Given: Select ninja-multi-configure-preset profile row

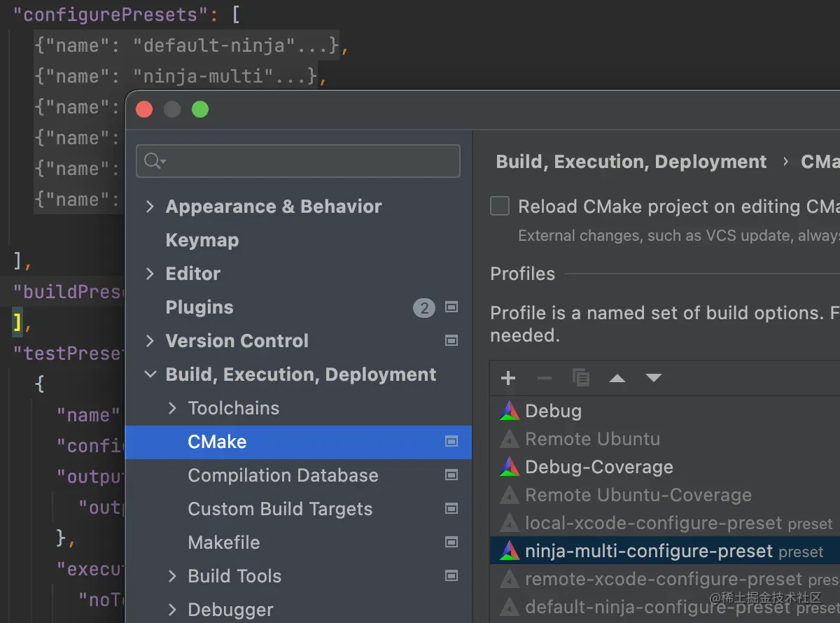Looking at the screenshot, I should click(665, 551).
